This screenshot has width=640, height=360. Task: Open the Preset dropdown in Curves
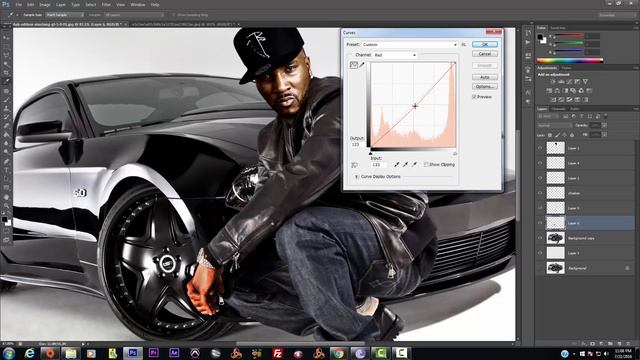[410, 44]
